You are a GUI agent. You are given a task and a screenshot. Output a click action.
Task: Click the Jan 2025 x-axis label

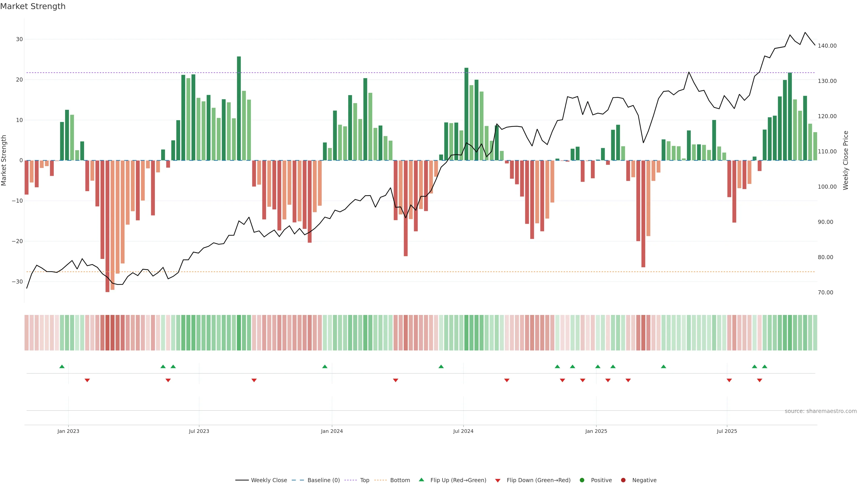click(x=596, y=431)
